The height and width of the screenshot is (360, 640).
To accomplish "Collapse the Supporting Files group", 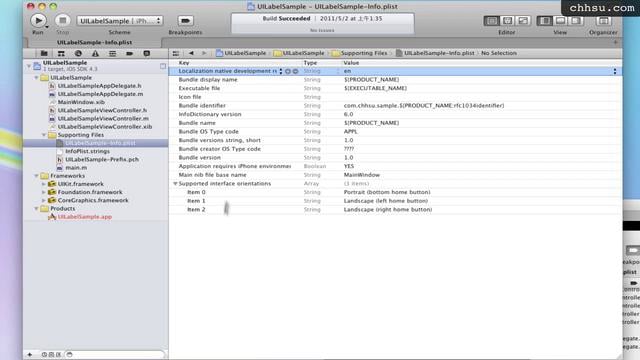I will [44, 135].
